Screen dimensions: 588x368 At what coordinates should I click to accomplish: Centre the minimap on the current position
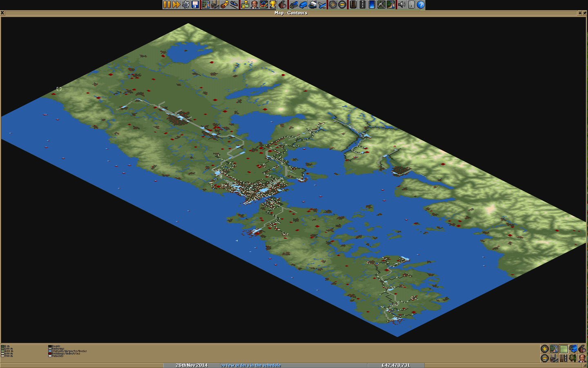554,349
